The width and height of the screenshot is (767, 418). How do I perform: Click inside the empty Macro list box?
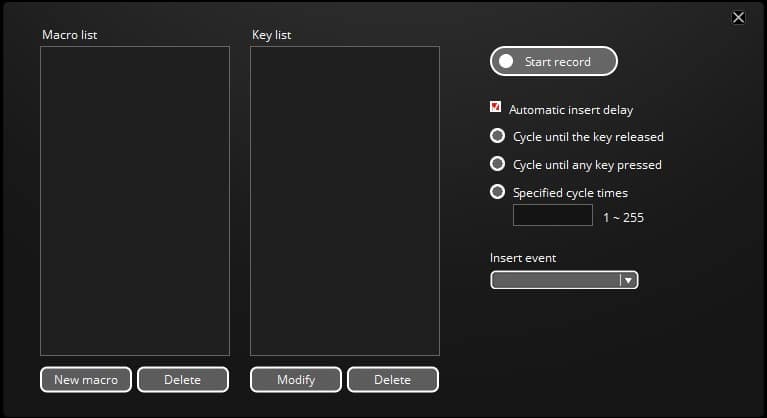pos(135,200)
